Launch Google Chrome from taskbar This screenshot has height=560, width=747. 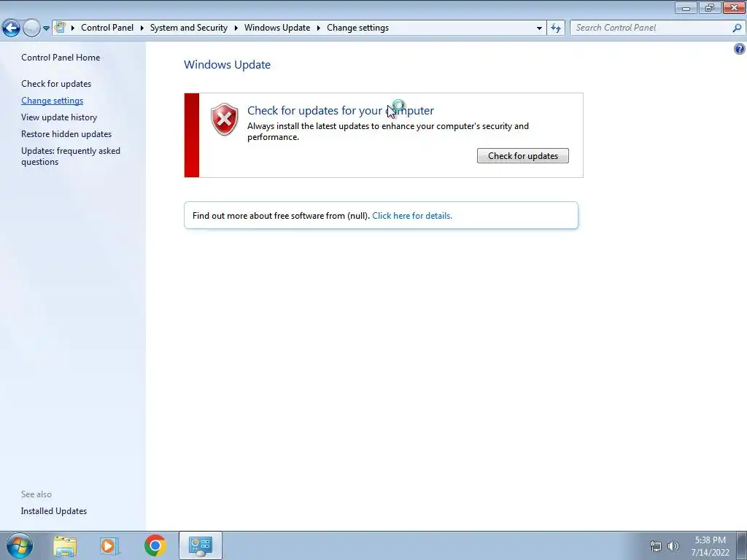click(x=155, y=545)
